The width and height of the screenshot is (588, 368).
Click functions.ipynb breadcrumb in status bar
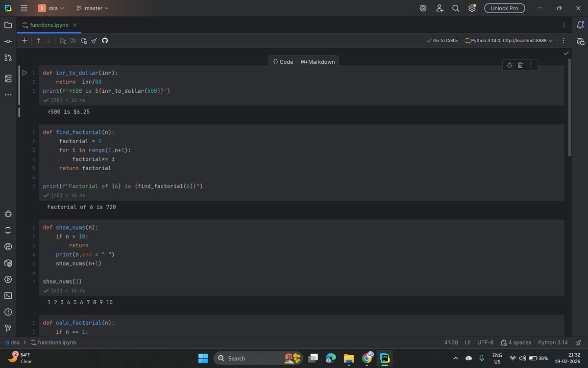coord(53,342)
